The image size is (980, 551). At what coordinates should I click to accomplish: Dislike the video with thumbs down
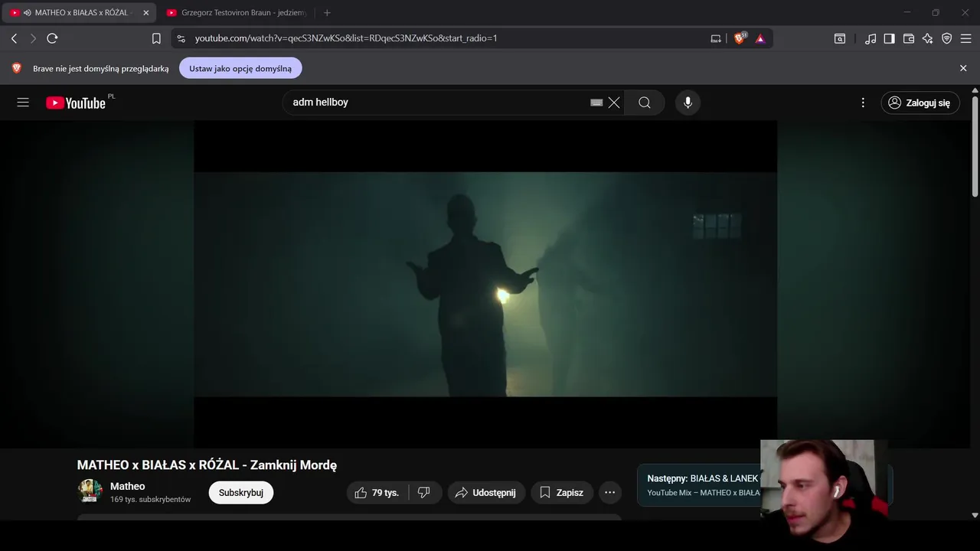tap(424, 493)
